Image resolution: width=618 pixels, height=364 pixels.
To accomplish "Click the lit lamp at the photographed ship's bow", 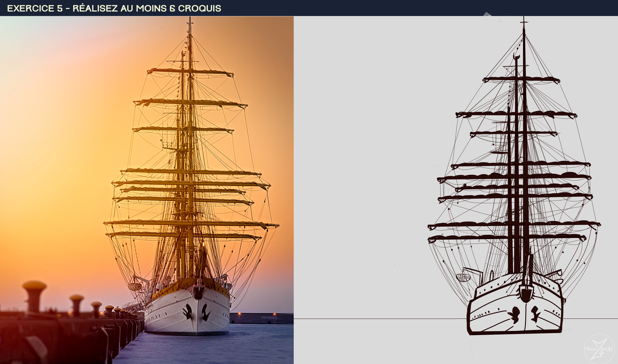I will tap(203, 244).
